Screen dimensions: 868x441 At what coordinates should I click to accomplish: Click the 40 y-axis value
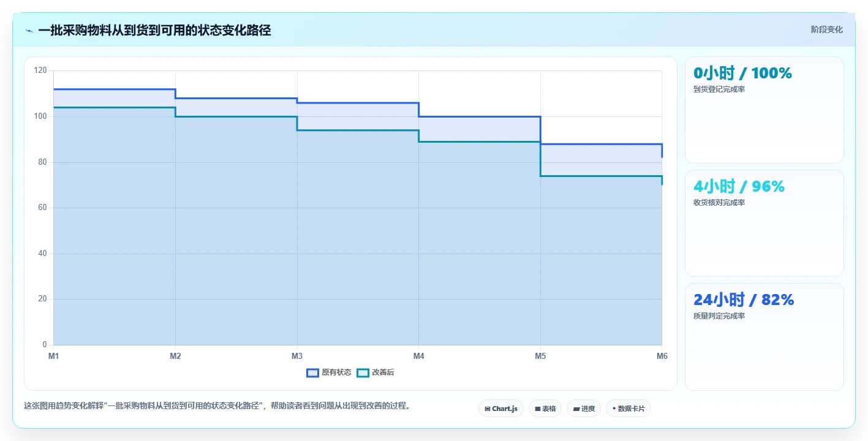point(42,254)
